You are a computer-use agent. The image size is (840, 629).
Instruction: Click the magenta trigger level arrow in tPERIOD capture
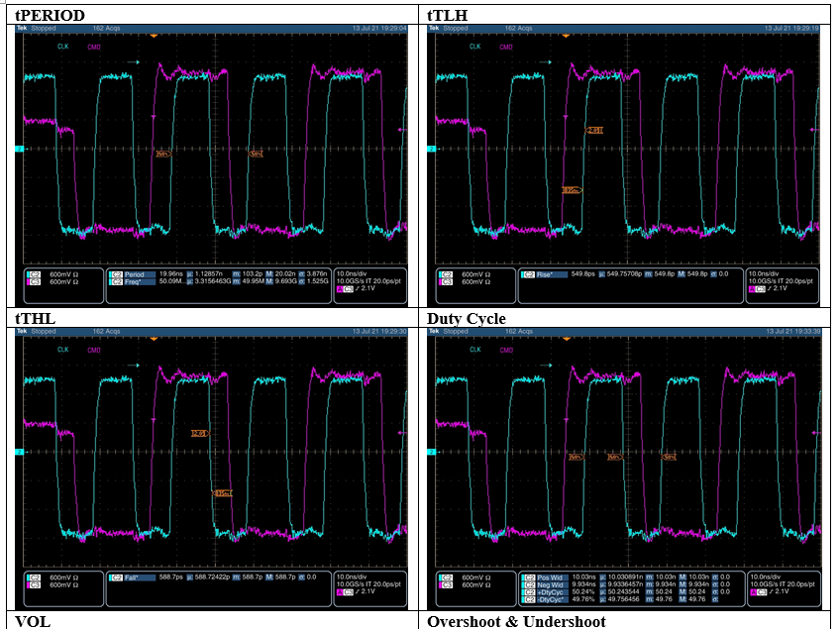pos(402,130)
